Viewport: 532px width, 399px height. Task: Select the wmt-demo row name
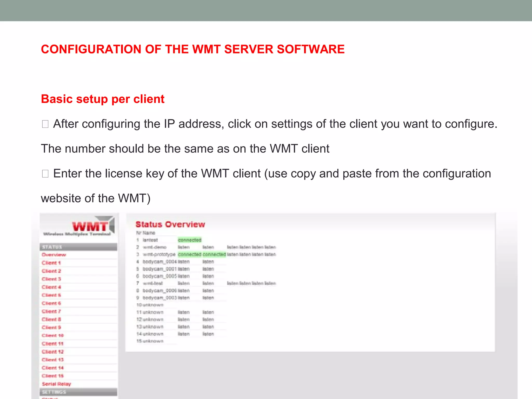tap(154, 247)
